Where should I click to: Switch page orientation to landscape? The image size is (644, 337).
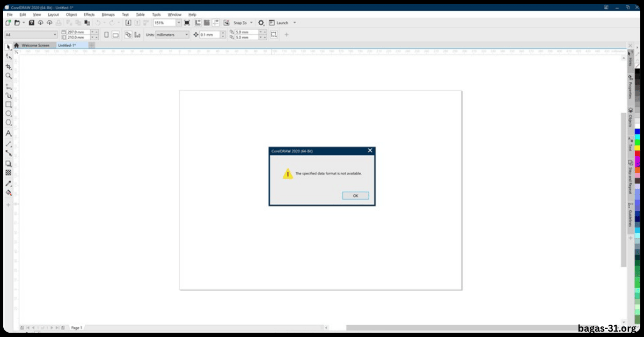coord(116,34)
